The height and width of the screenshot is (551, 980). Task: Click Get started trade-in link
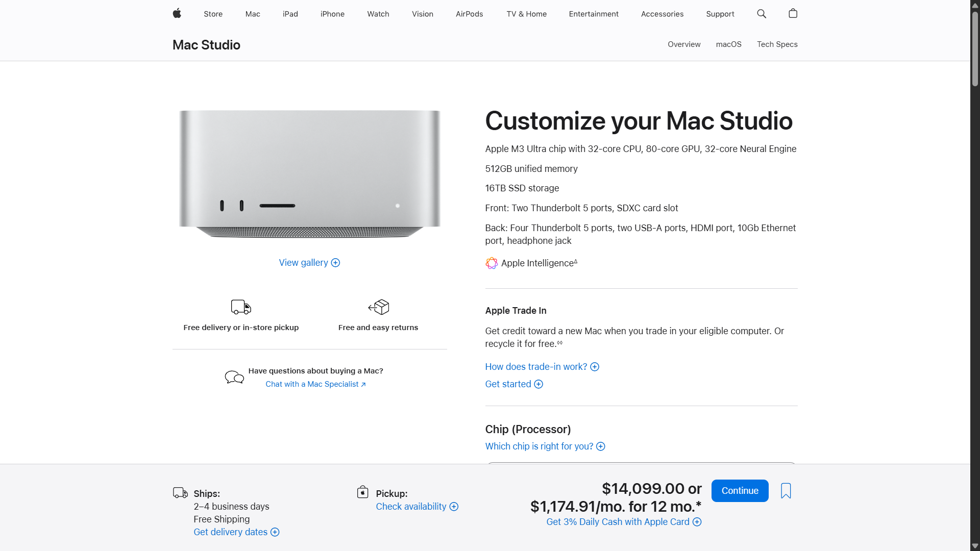pyautogui.click(x=513, y=384)
